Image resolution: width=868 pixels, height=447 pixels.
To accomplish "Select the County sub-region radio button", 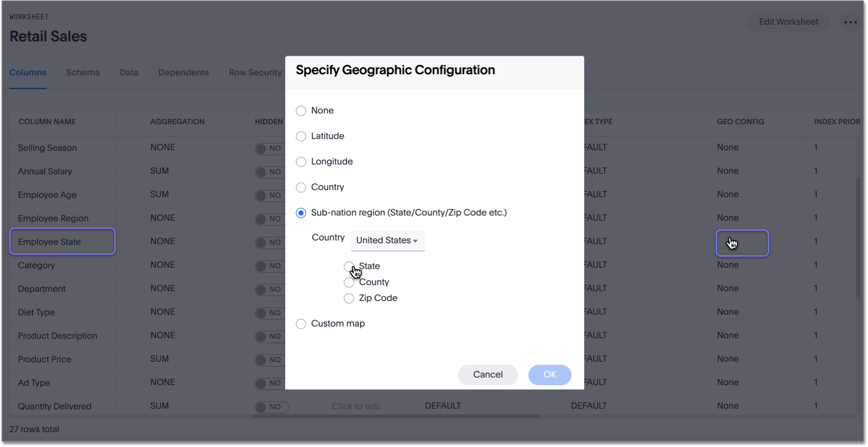I will [x=349, y=282].
